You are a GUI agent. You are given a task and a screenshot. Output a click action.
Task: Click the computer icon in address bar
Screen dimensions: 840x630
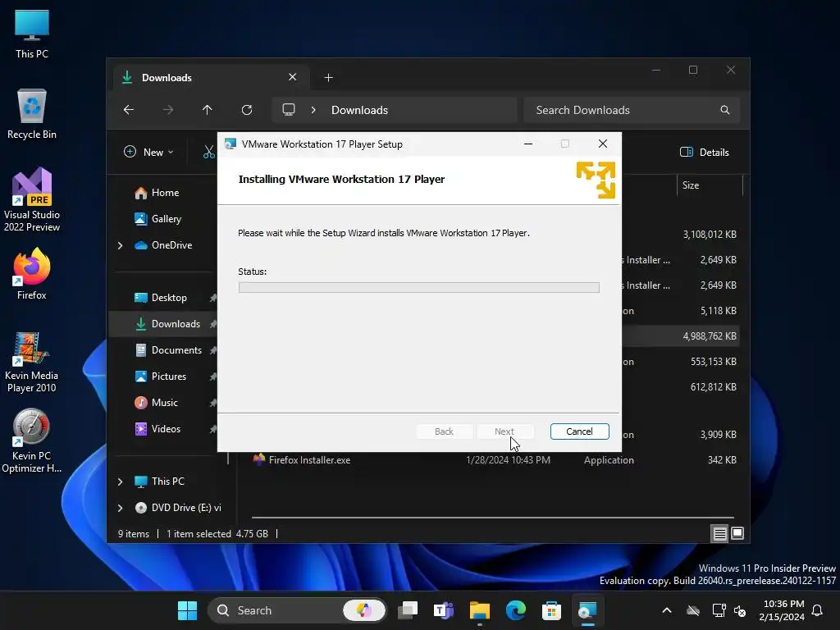coord(289,110)
